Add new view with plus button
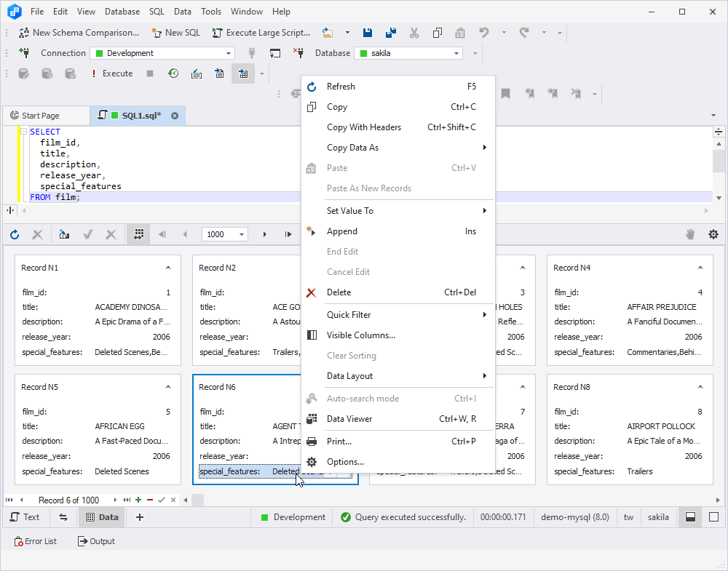The height and width of the screenshot is (571, 728). point(139,517)
